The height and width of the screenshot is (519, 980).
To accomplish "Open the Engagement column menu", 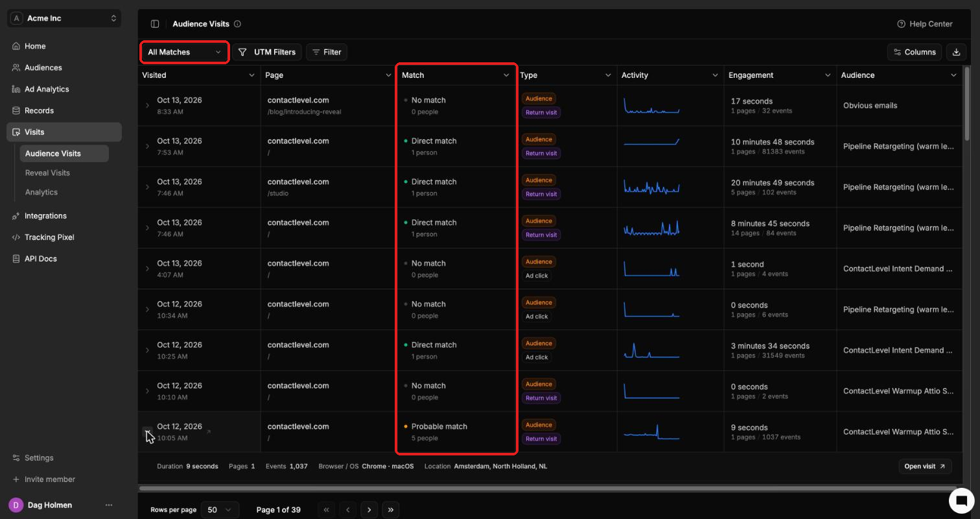I will 828,75.
